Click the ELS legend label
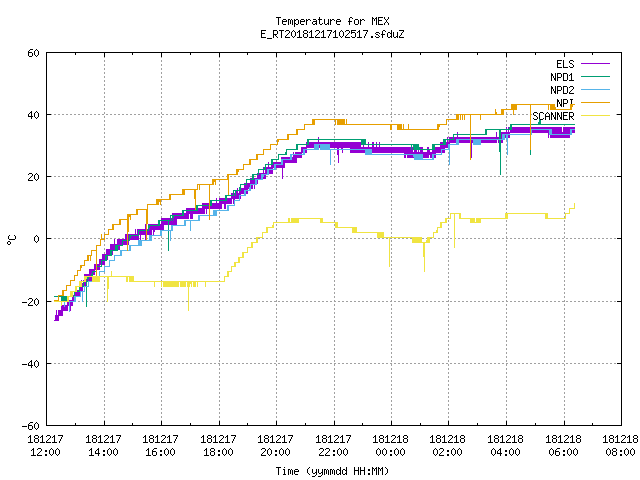Image resolution: width=640 pixels, height=480 pixels. (565, 64)
